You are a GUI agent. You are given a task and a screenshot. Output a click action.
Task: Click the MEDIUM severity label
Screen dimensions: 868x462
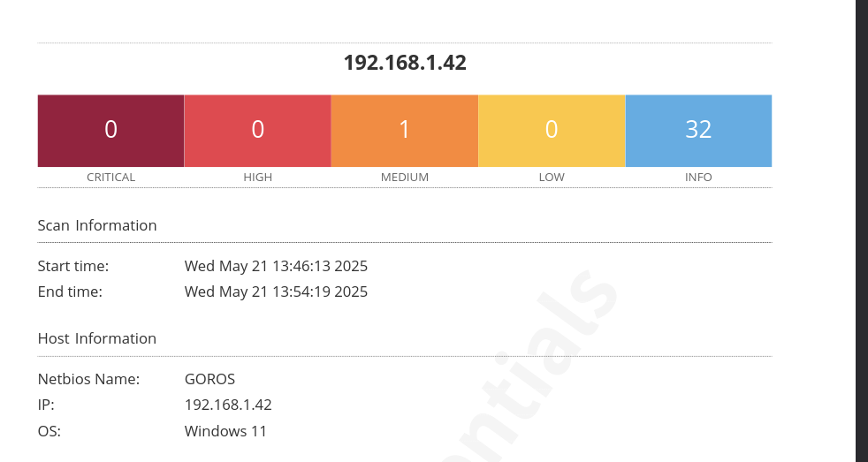coord(404,177)
